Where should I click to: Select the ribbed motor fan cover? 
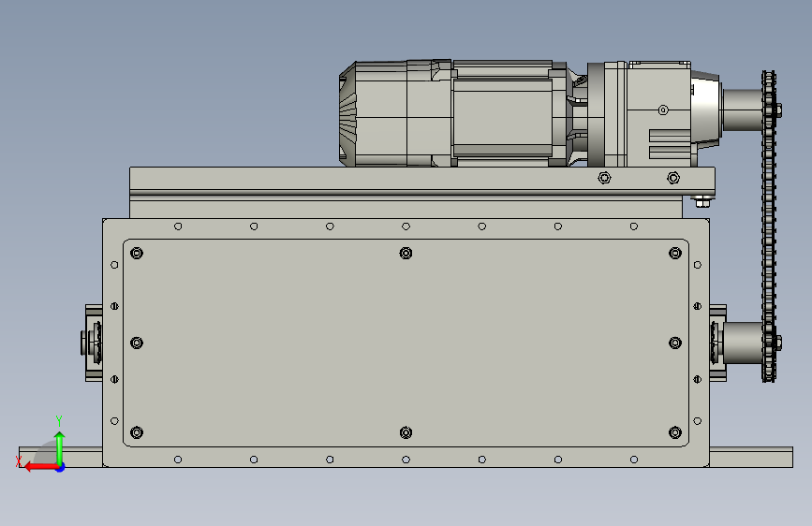click(x=348, y=113)
